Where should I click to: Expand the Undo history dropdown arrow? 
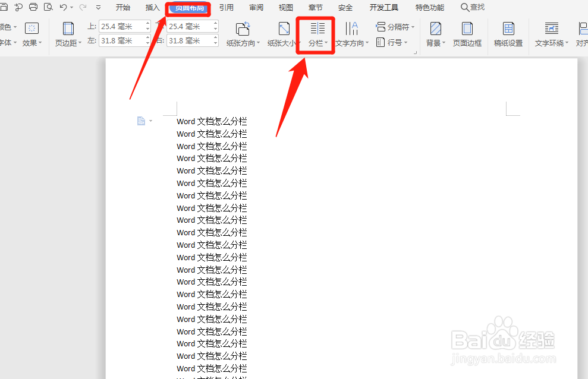(x=71, y=7)
